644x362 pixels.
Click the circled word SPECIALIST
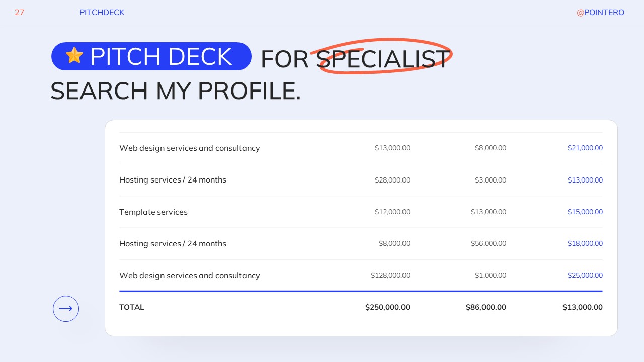[383, 59]
